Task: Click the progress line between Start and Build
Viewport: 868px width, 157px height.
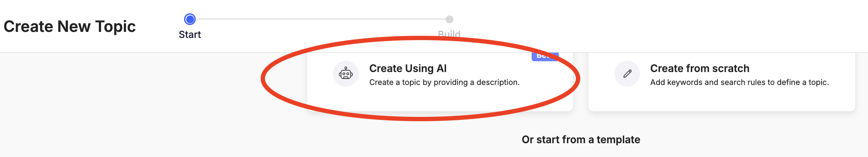Action: click(x=320, y=19)
